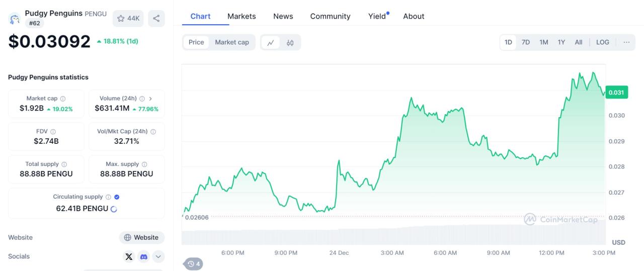Screen dimensions: 644x271
Task: Click the #62 rank badge
Action: (35, 23)
